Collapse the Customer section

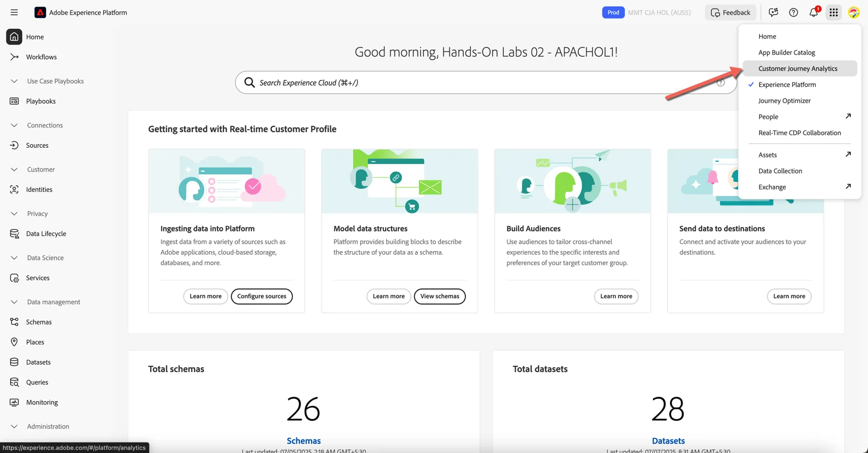coord(14,169)
